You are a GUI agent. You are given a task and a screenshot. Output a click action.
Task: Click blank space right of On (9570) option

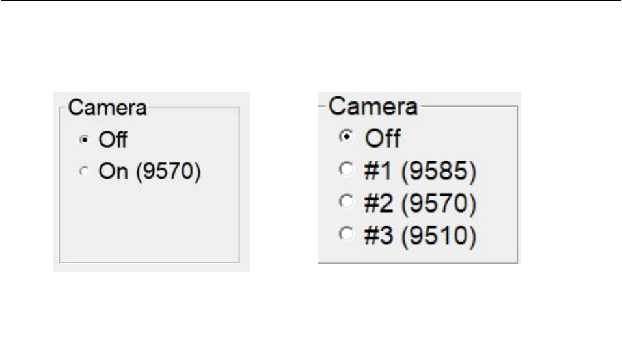pos(221,172)
